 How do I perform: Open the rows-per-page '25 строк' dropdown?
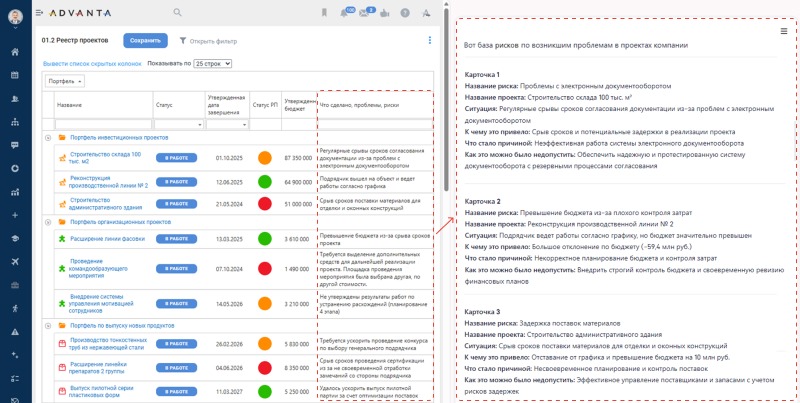(x=213, y=63)
